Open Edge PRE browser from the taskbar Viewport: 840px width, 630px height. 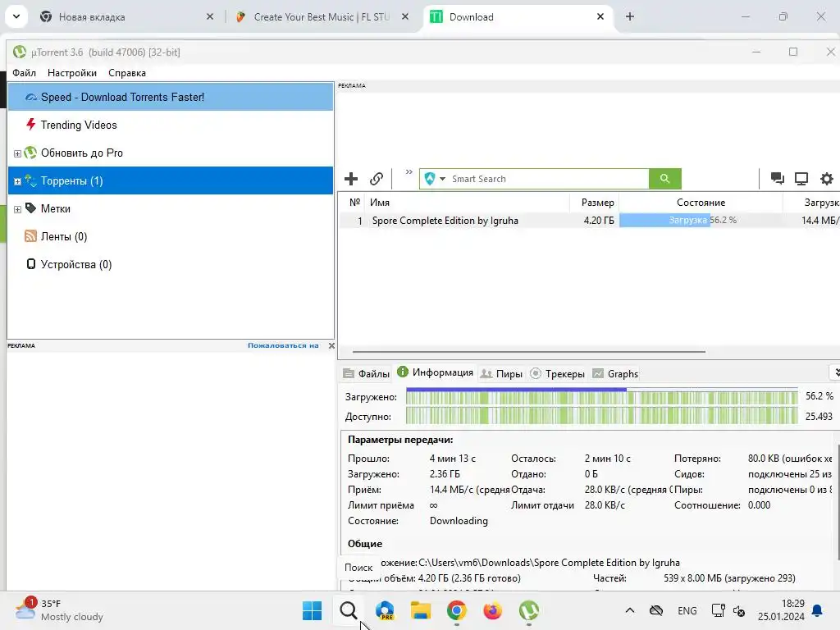(x=385, y=610)
